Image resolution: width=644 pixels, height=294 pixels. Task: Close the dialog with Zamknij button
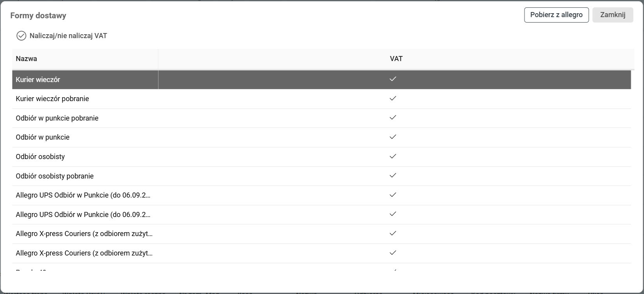[x=612, y=15]
